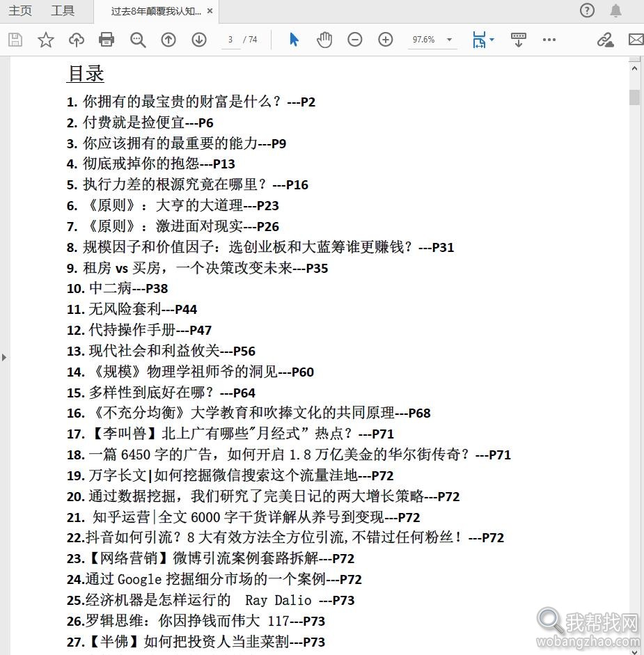Zoom out with minus icon

click(x=355, y=40)
